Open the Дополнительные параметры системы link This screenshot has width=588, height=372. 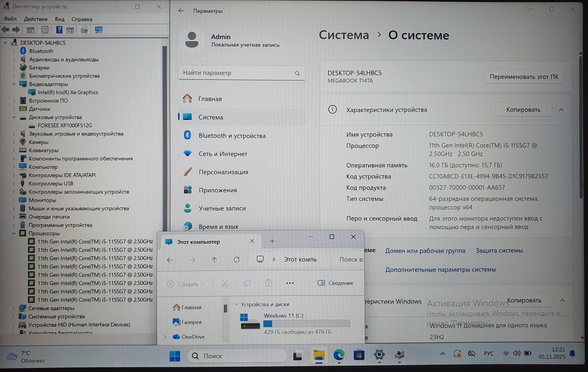pos(440,269)
